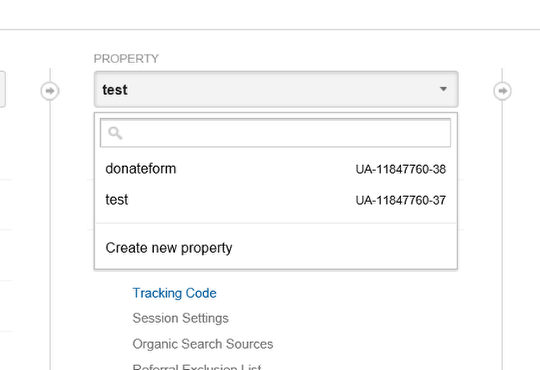Click the property search input field

275,133
